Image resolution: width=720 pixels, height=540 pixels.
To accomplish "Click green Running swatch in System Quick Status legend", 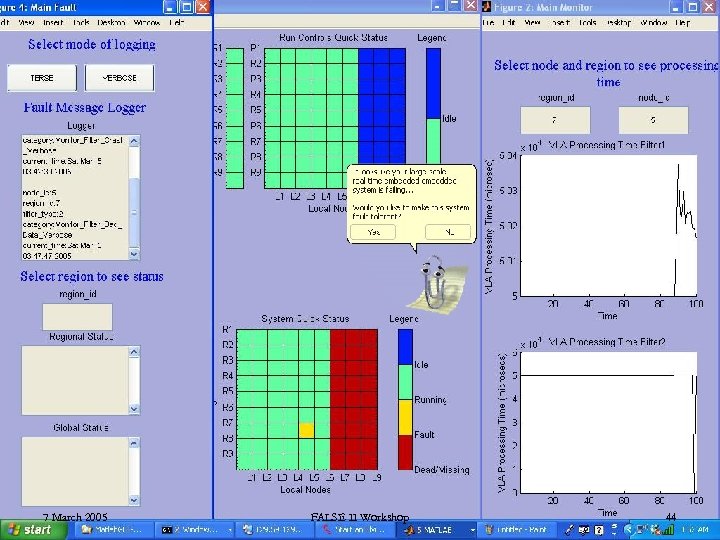I will (405, 382).
